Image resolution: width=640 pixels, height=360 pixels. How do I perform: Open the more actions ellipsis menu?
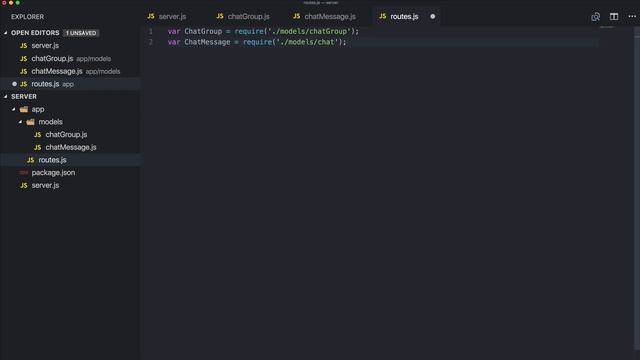[632, 17]
